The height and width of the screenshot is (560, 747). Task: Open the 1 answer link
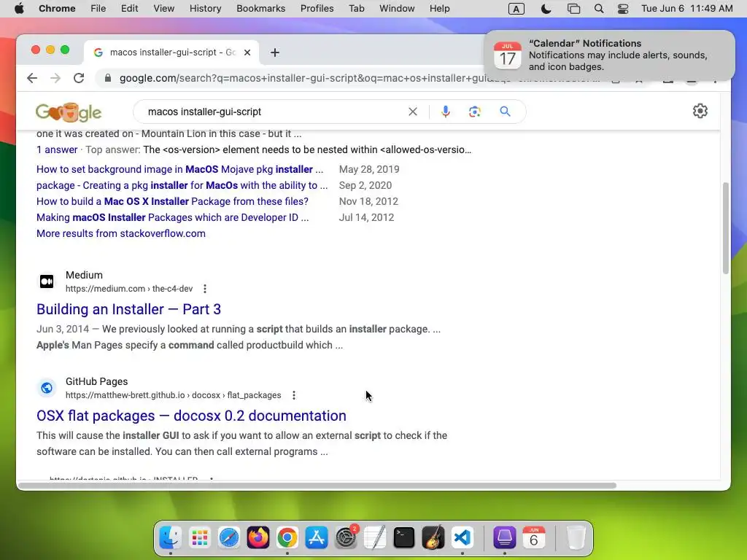pos(57,149)
